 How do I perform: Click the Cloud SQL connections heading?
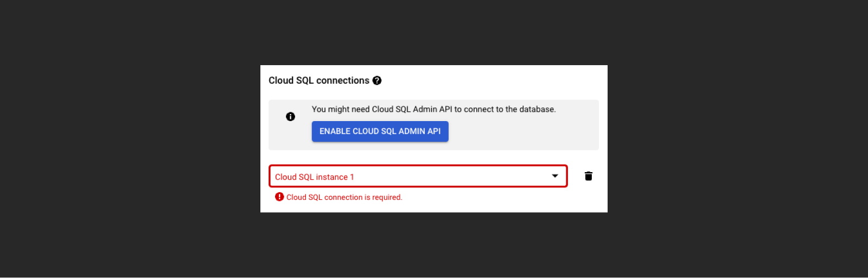(x=319, y=80)
